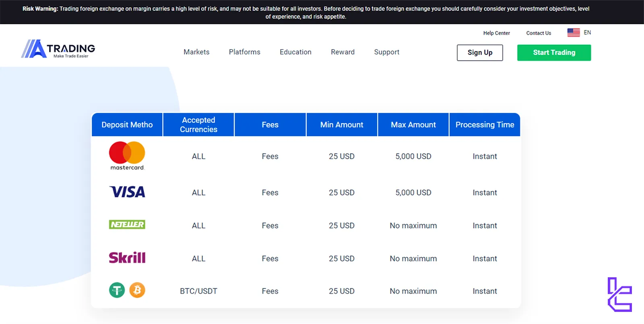The width and height of the screenshot is (644, 324).
Task: Open the Support menu
Action: click(387, 52)
